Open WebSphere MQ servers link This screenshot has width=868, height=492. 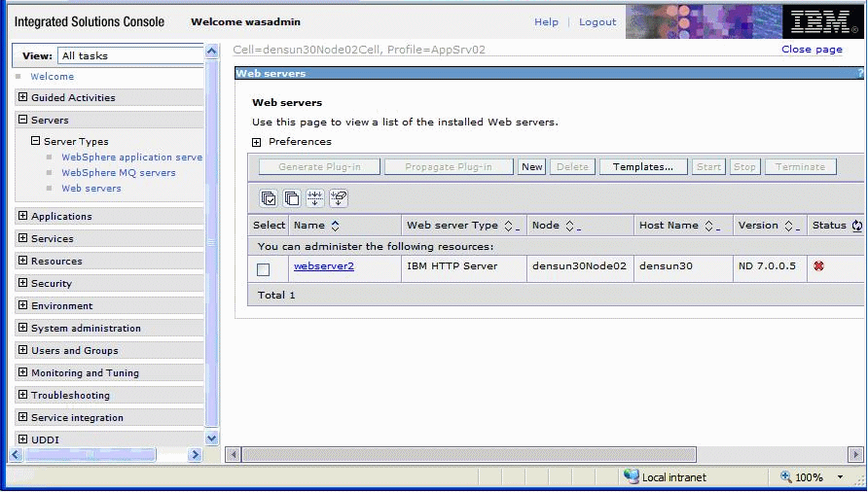point(119,173)
